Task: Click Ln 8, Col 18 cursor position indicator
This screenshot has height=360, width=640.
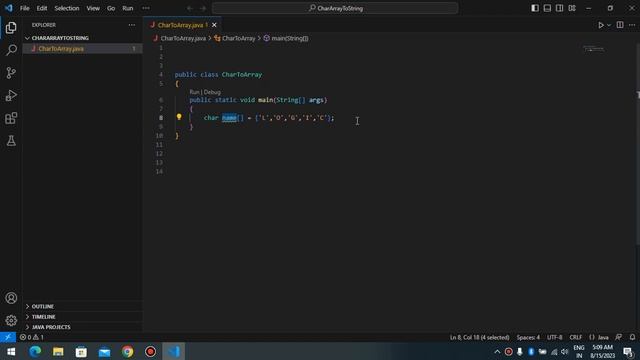Action: point(479,337)
